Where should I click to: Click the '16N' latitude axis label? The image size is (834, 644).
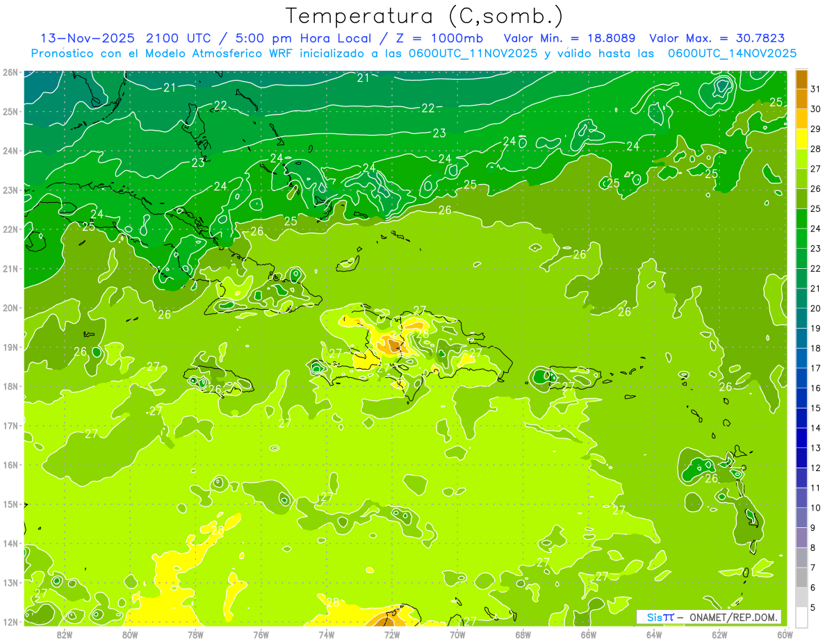coord(10,465)
